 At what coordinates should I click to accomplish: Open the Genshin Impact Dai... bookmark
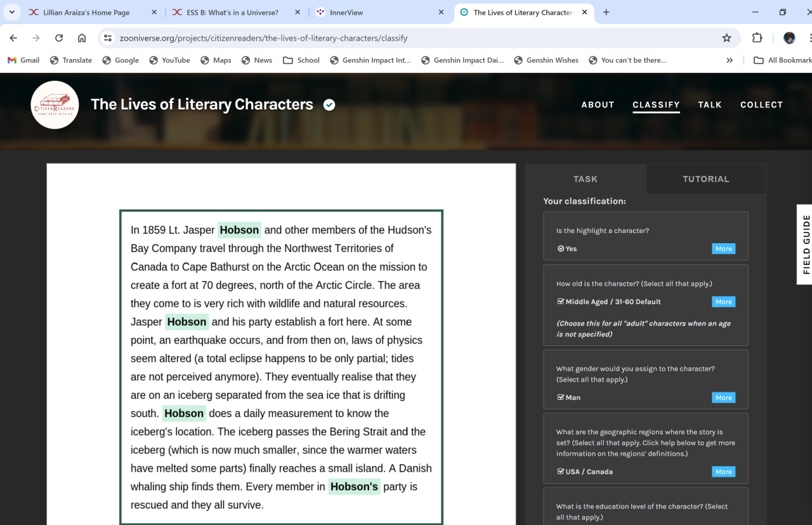click(461, 60)
